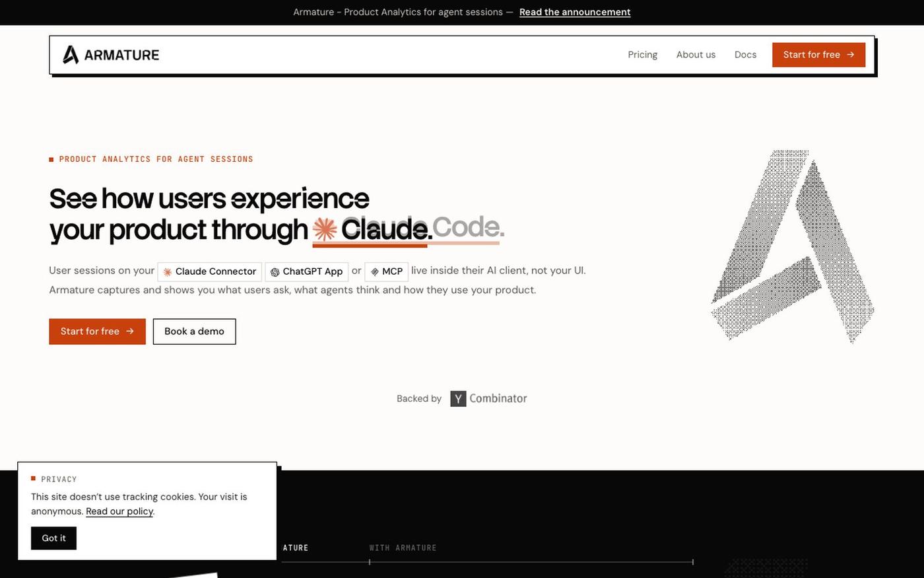Click the large dotted Armature A graphic
The height and width of the screenshot is (578, 924).
point(792,246)
